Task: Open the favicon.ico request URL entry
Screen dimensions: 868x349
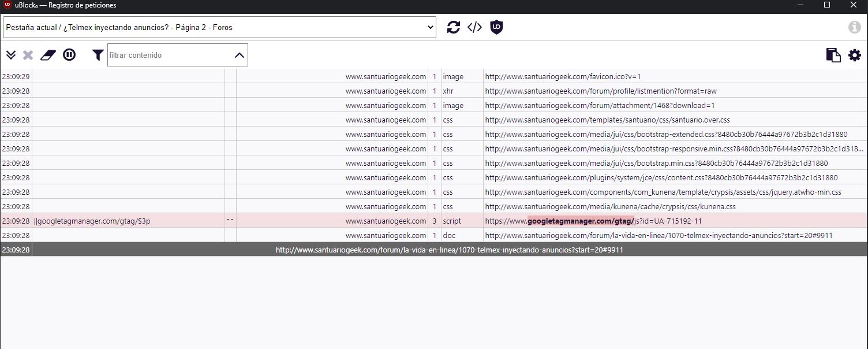Action: (563, 76)
